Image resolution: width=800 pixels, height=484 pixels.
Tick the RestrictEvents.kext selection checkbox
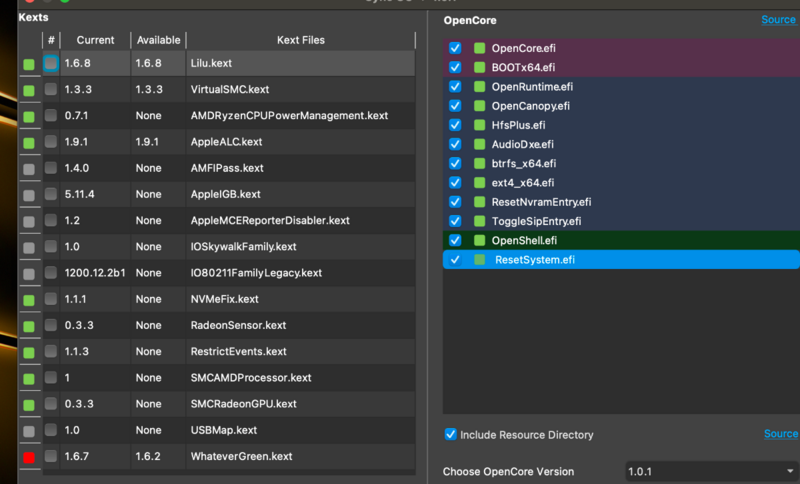[51, 351]
